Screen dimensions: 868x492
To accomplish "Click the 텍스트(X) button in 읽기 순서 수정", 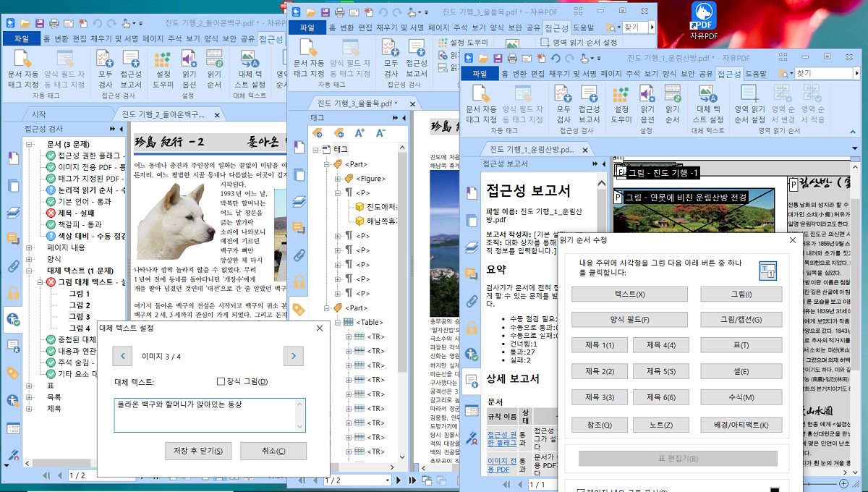I will point(629,294).
